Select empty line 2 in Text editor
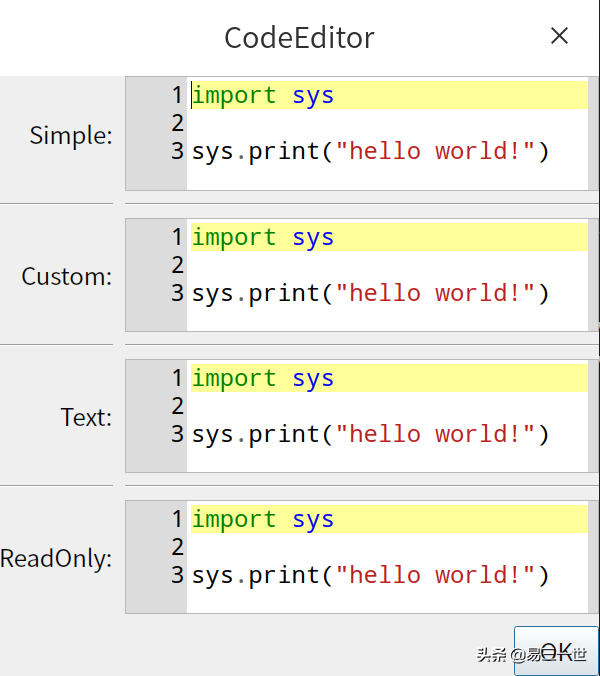This screenshot has width=600, height=676. [380, 406]
